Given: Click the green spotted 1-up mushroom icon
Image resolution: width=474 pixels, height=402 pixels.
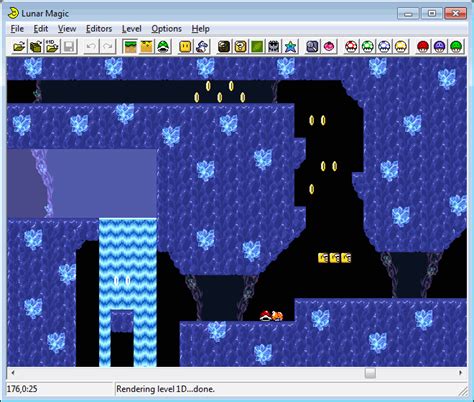Looking at the screenshot, I should (x=368, y=46).
